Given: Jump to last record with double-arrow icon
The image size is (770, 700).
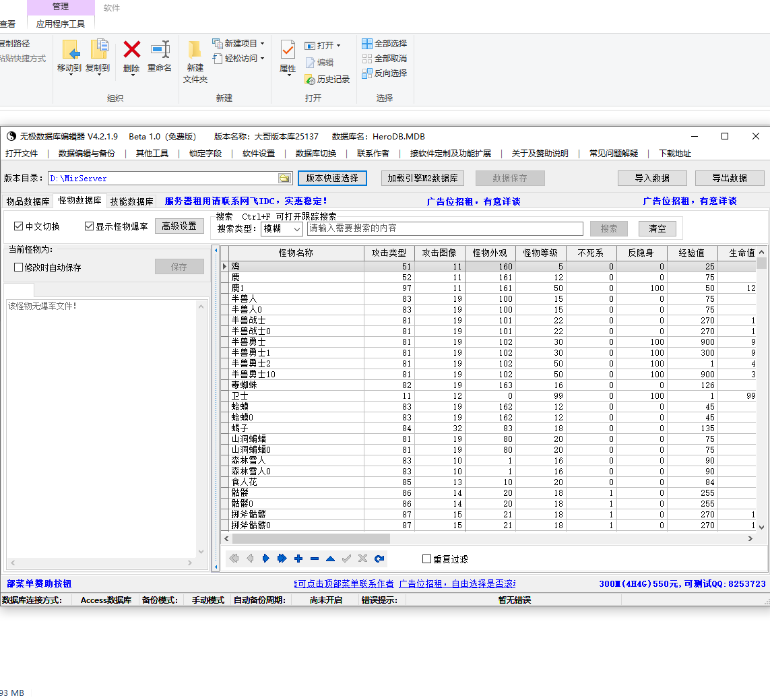Looking at the screenshot, I should pos(282,559).
